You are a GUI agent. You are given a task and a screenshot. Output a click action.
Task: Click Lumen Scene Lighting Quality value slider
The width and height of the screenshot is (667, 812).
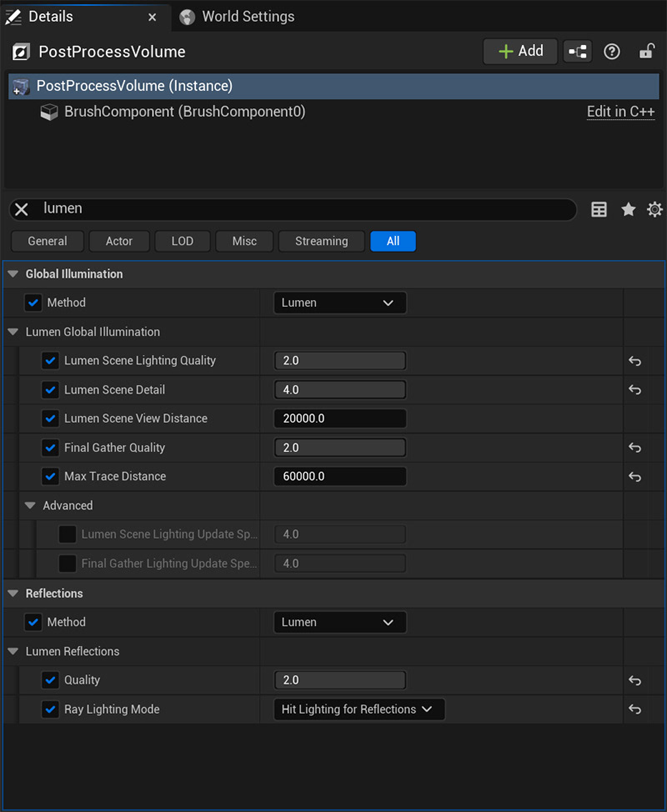339,361
